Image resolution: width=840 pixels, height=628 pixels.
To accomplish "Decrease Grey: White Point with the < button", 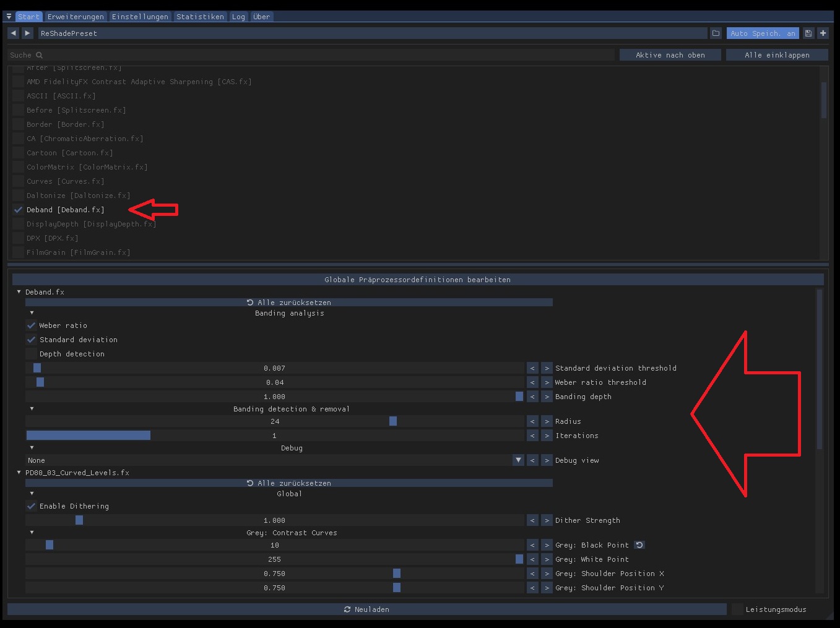I will click(532, 559).
